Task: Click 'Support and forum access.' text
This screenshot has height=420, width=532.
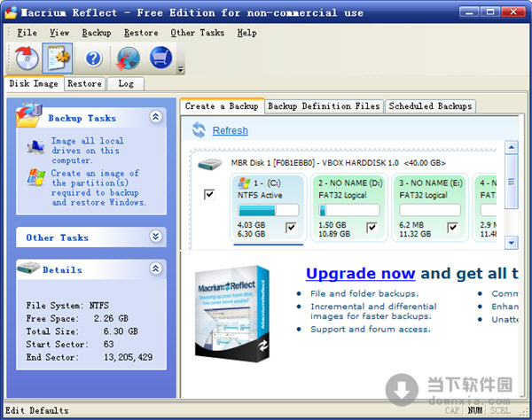Action: click(x=371, y=329)
